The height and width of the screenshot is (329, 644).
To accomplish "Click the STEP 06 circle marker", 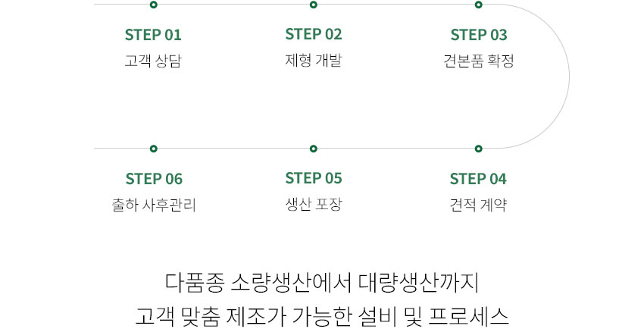I will tap(154, 149).
